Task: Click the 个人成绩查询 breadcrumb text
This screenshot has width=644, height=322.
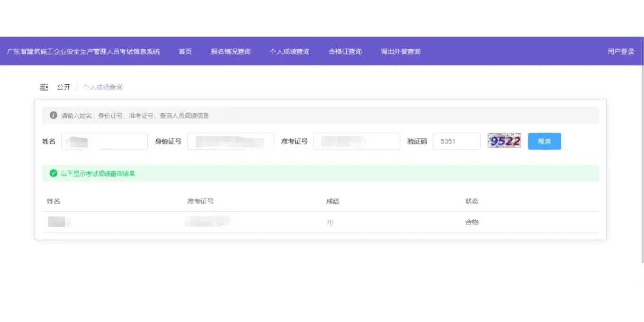Action: 103,87
